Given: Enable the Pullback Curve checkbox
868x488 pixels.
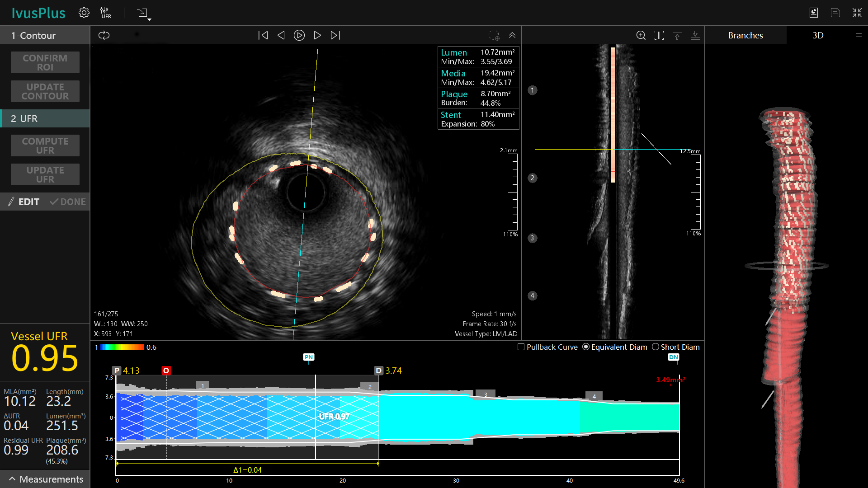Looking at the screenshot, I should coord(521,347).
